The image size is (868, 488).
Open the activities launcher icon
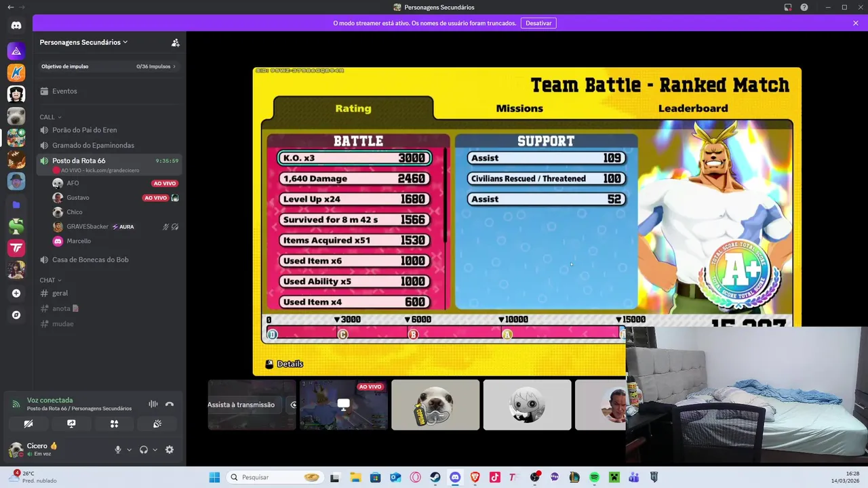click(x=114, y=424)
